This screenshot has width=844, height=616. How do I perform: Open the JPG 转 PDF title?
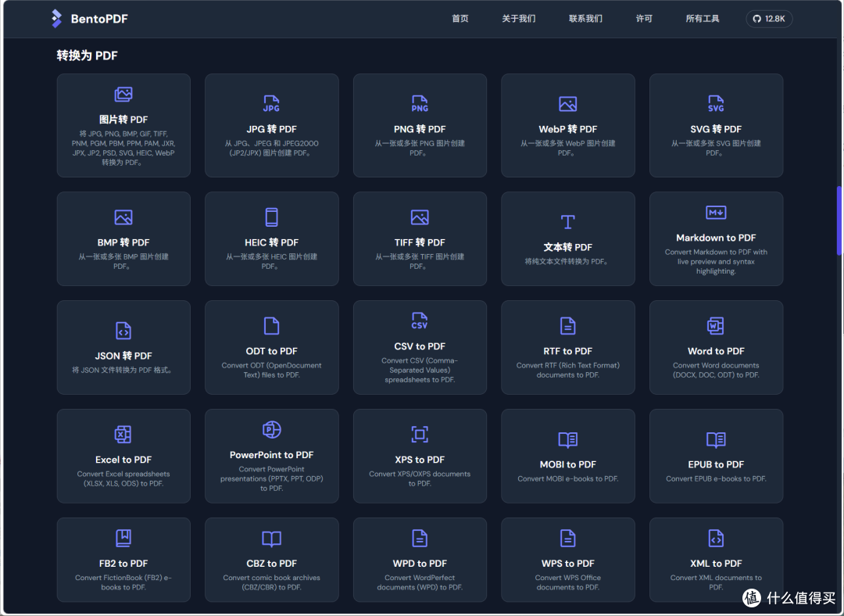coord(271,129)
